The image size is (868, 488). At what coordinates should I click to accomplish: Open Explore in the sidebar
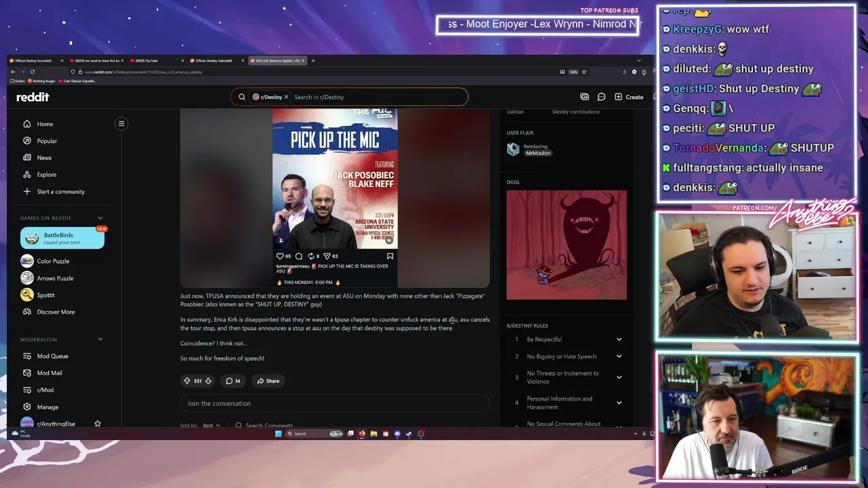click(x=46, y=175)
